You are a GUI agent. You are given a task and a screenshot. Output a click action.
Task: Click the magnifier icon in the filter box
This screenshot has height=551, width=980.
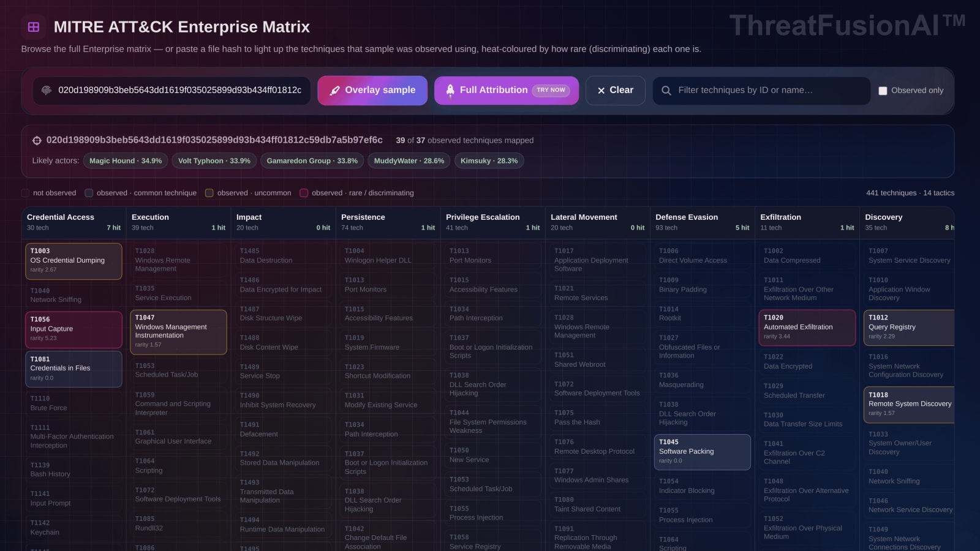pyautogui.click(x=666, y=91)
